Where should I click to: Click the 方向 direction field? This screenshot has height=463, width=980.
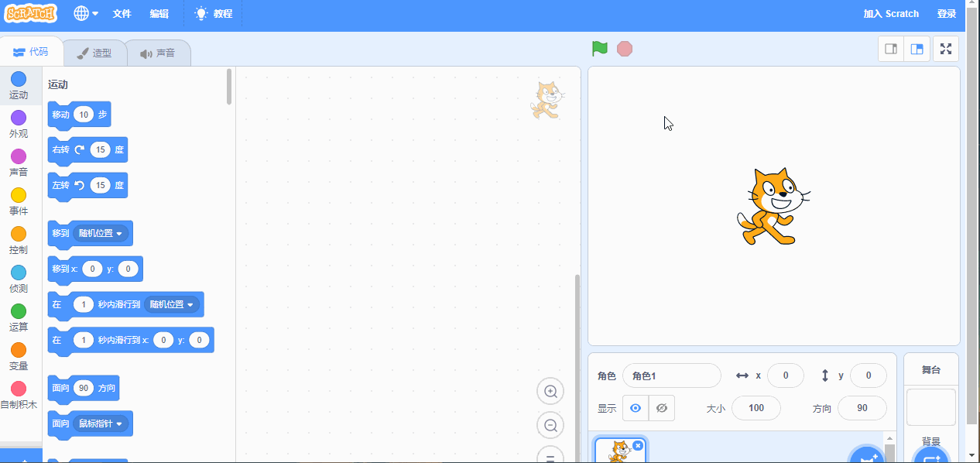862,408
